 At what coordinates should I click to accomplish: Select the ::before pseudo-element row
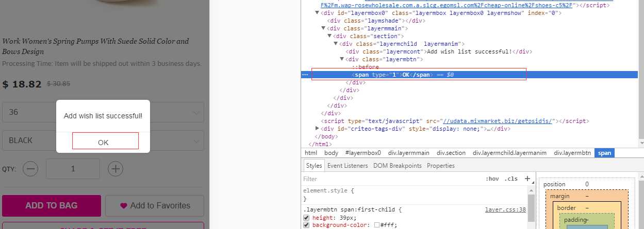click(x=365, y=67)
